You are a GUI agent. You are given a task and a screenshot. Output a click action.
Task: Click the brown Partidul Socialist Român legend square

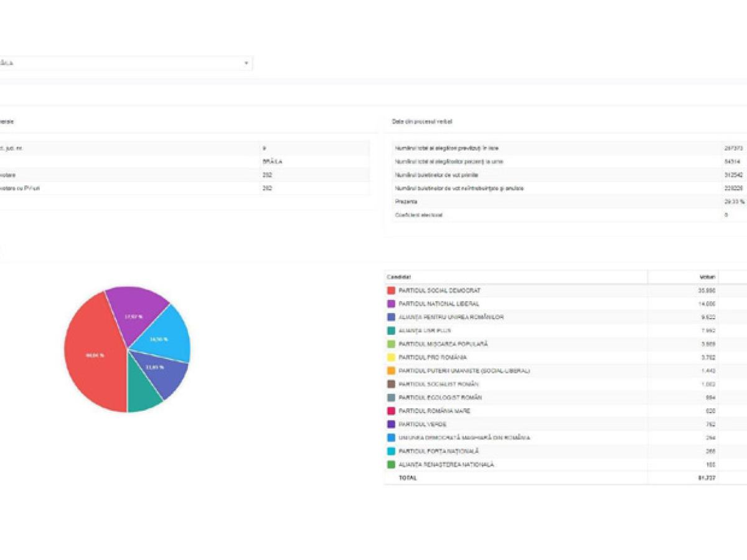391,384
